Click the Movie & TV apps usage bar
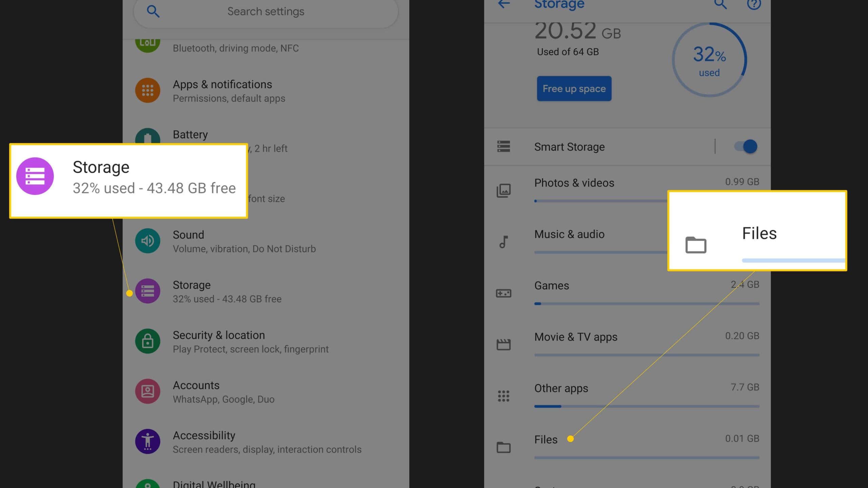 [x=647, y=355]
